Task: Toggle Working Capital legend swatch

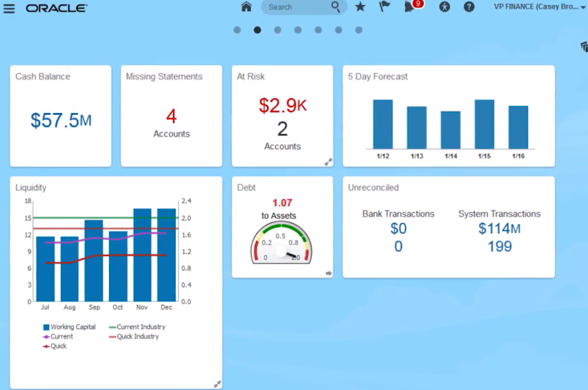Action: click(45, 327)
